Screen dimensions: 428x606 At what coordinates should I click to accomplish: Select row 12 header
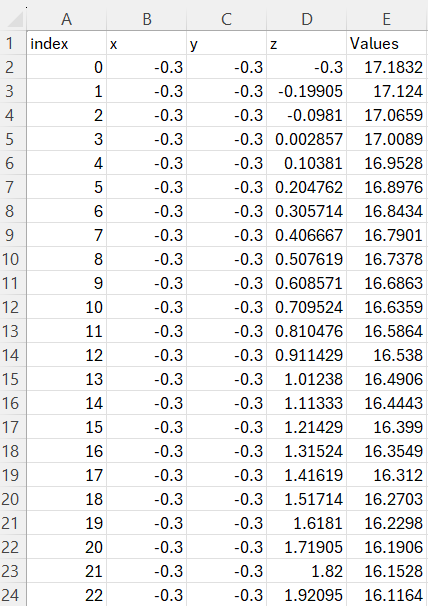(13, 307)
